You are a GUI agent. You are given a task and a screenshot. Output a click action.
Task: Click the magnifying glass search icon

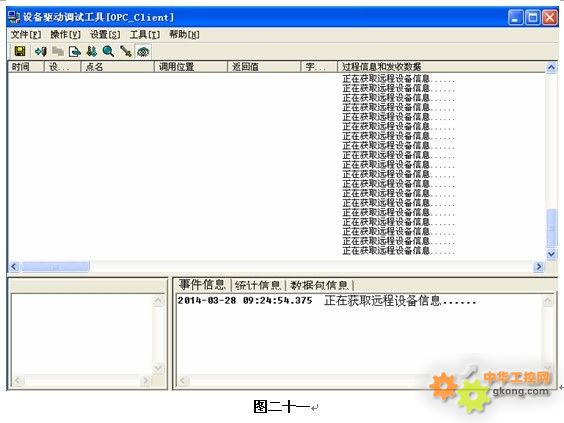click(x=108, y=51)
